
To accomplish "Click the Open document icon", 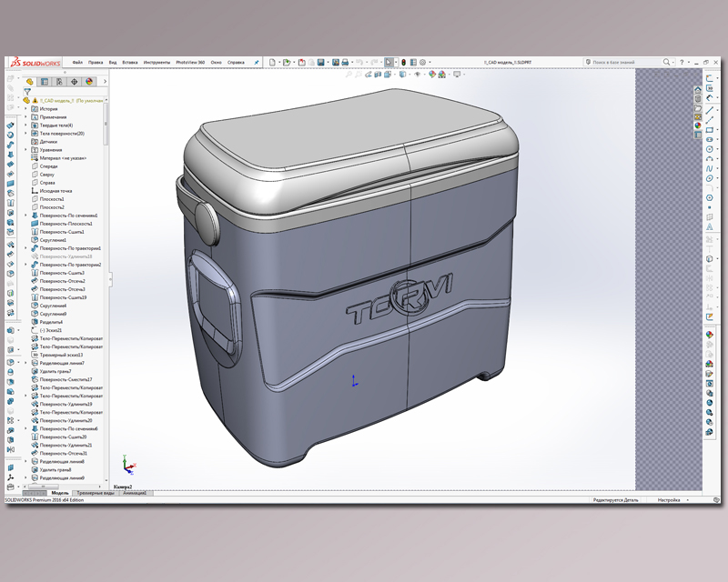I will [x=287, y=62].
